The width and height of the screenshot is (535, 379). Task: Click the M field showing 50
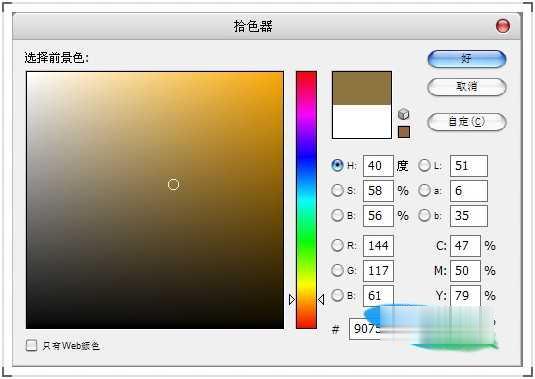coord(465,271)
